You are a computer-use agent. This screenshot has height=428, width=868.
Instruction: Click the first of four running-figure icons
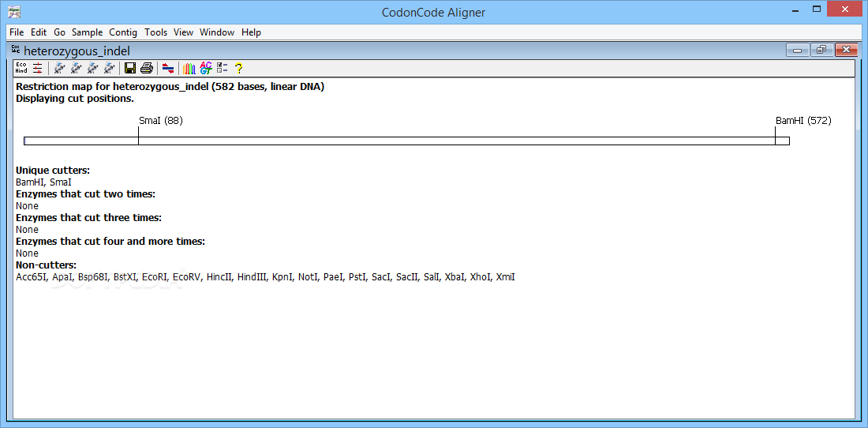60,68
